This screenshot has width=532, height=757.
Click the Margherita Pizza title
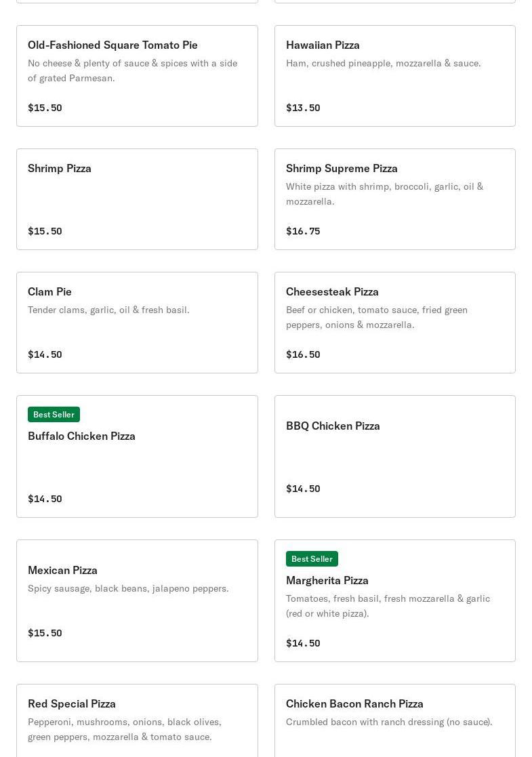(327, 580)
